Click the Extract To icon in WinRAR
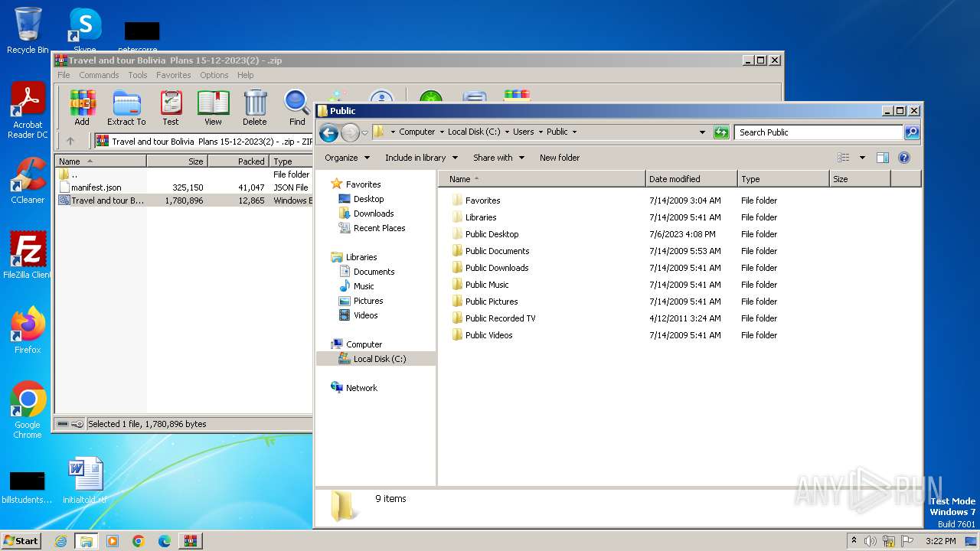Image resolution: width=980 pixels, height=551 pixels. click(126, 107)
